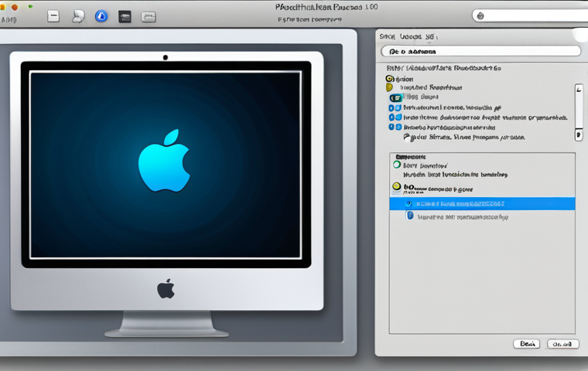Click the scrollbar up arrow in the right panel
The image size is (588, 371).
pos(579,89)
